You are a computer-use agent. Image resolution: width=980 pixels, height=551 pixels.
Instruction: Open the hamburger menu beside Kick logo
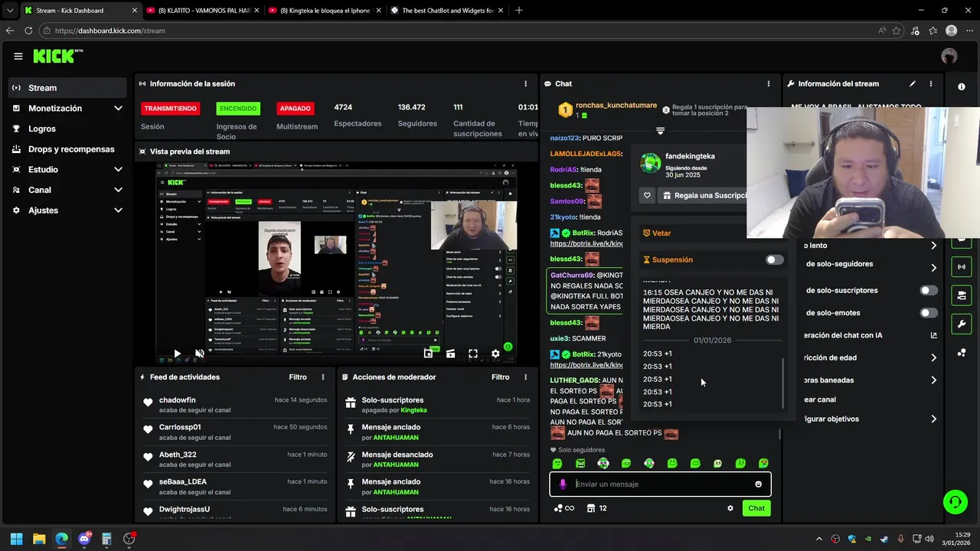(18, 56)
